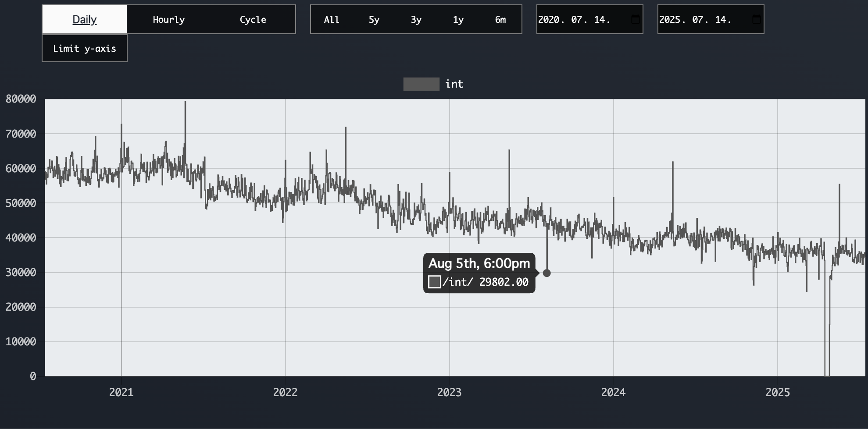The width and height of the screenshot is (868, 429).
Task: Click the 2024 x-axis label
Action: (x=613, y=392)
